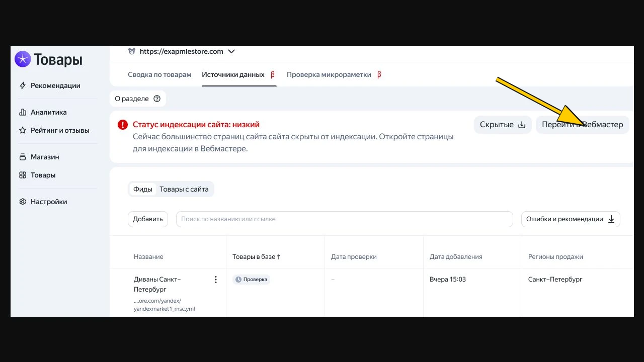Click feed name Диваны Санкт-Петербург
The height and width of the screenshot is (362, 644).
click(157, 285)
